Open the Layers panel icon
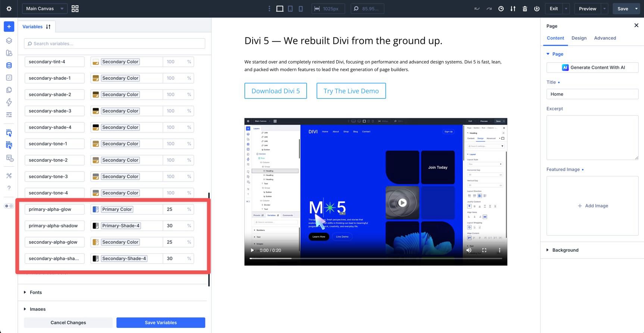The width and height of the screenshot is (644, 333). 9,41
